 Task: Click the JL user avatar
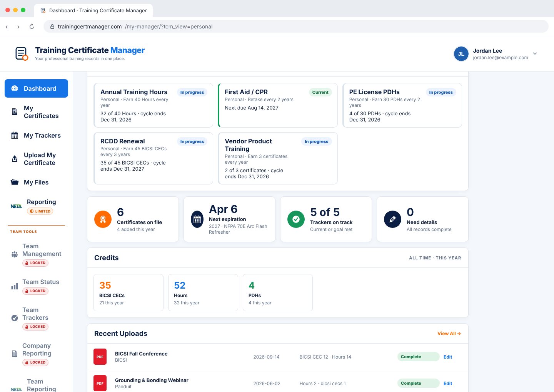click(x=461, y=54)
